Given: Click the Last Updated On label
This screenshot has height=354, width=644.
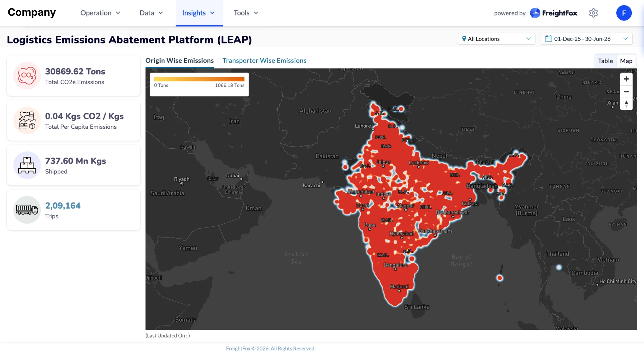Looking at the screenshot, I should (167, 336).
